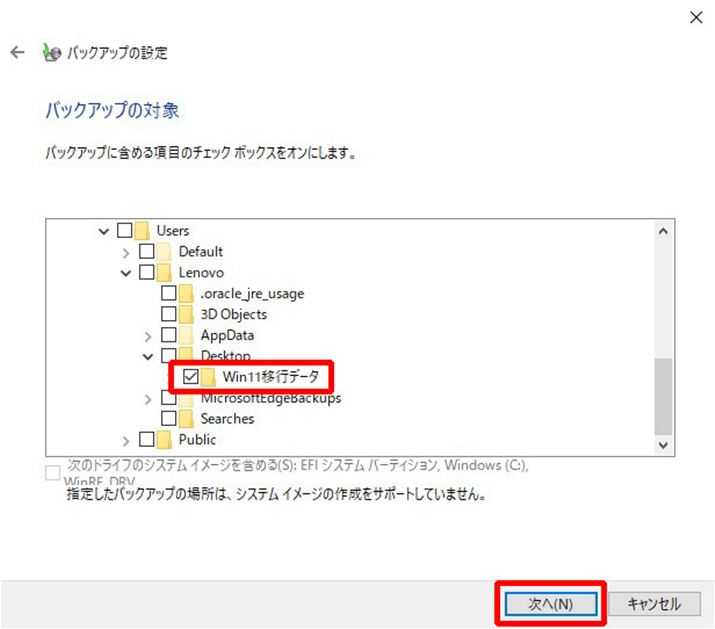Select the Searches label
This screenshot has width=715, height=629.
click(227, 419)
